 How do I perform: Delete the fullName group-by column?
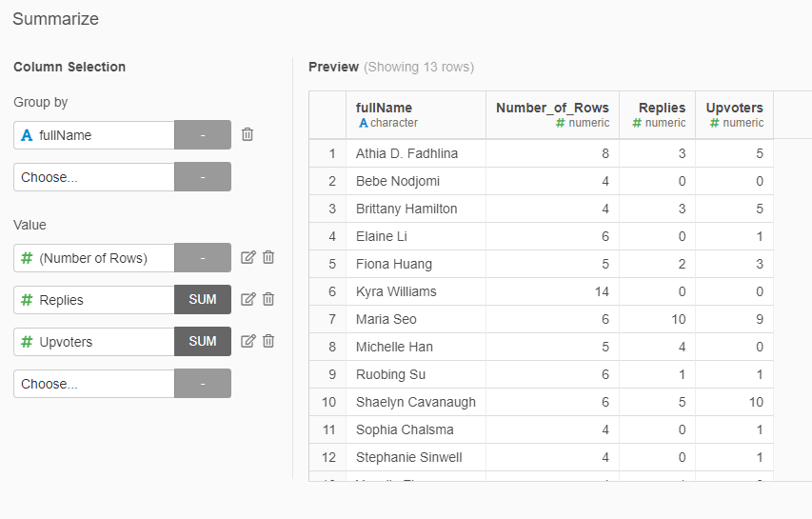pos(248,134)
